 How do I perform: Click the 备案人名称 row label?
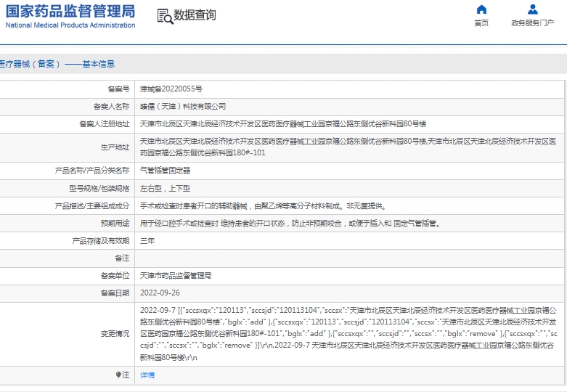click(x=111, y=106)
